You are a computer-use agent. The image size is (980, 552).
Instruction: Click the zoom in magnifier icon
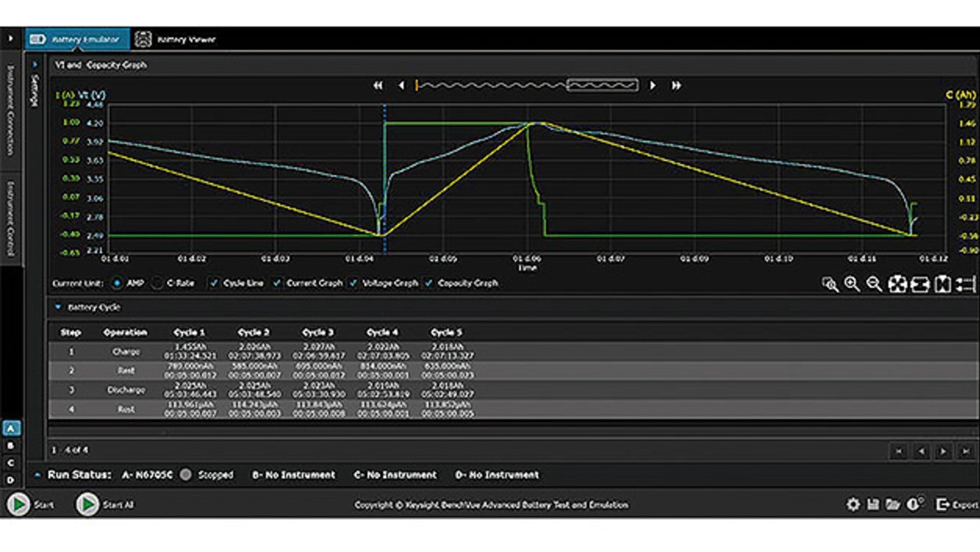[x=851, y=284]
